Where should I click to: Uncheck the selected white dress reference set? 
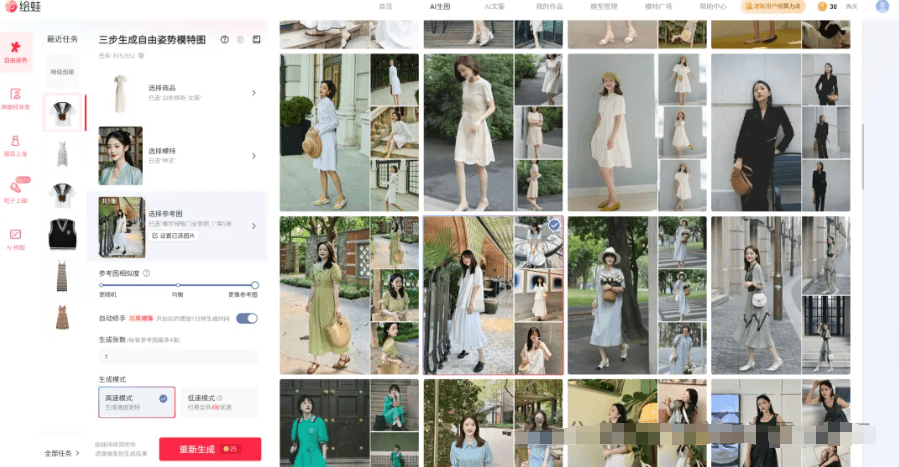554,225
